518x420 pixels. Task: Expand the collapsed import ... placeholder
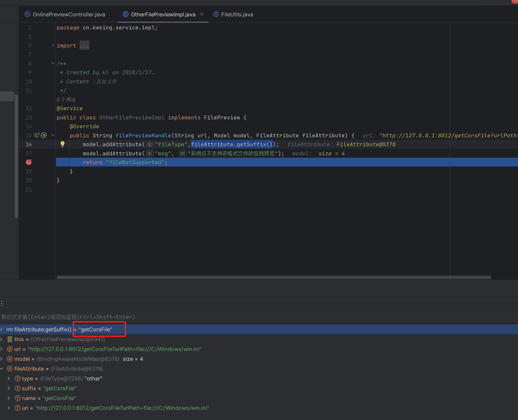pyautogui.click(x=84, y=45)
